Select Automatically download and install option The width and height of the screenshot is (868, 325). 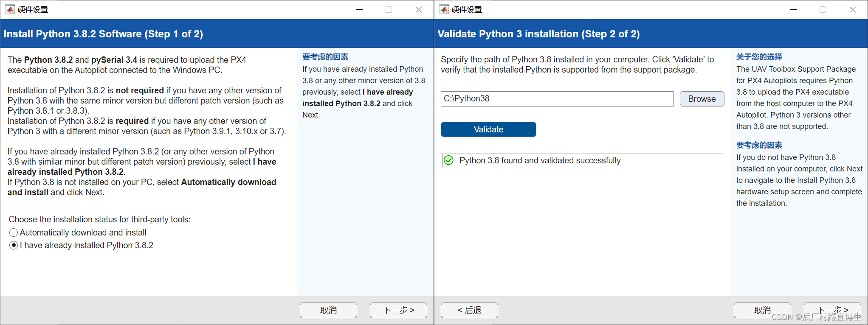coord(78,233)
